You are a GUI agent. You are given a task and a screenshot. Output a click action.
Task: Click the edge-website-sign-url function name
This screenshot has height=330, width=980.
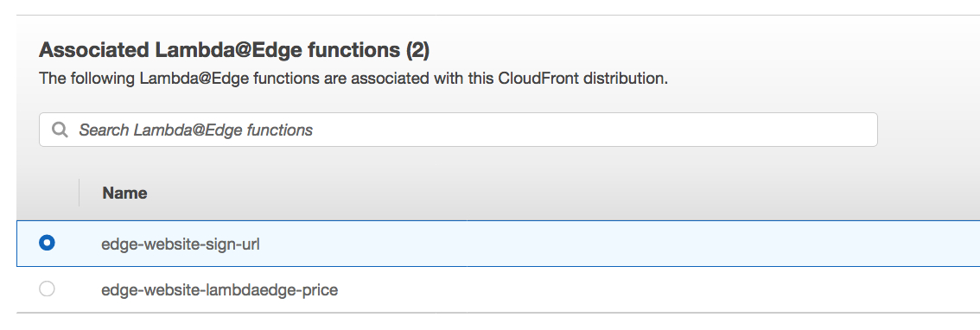[181, 244]
